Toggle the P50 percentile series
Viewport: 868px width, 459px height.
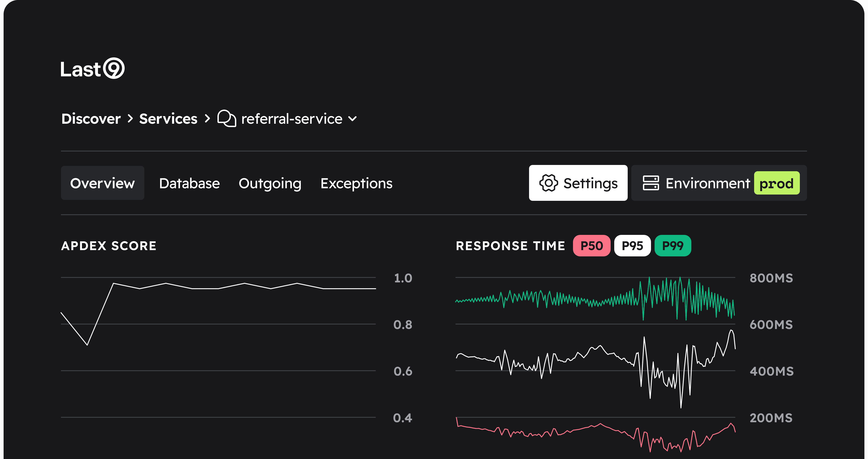591,246
